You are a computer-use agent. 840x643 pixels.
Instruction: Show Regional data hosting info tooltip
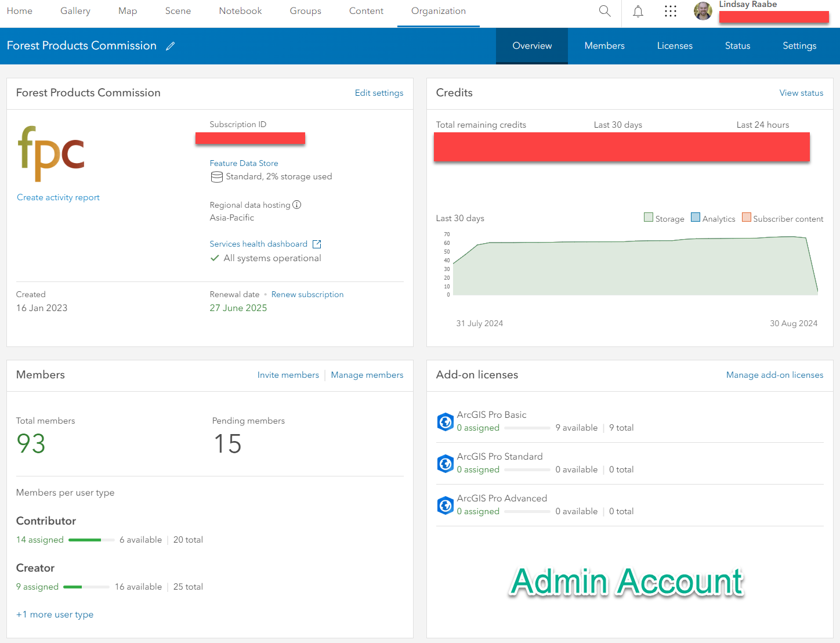(x=297, y=205)
